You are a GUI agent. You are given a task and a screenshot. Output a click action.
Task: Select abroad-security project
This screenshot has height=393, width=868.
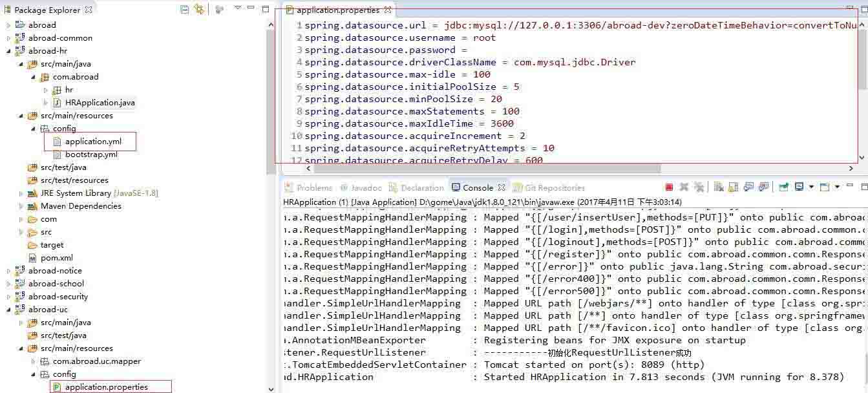58,297
